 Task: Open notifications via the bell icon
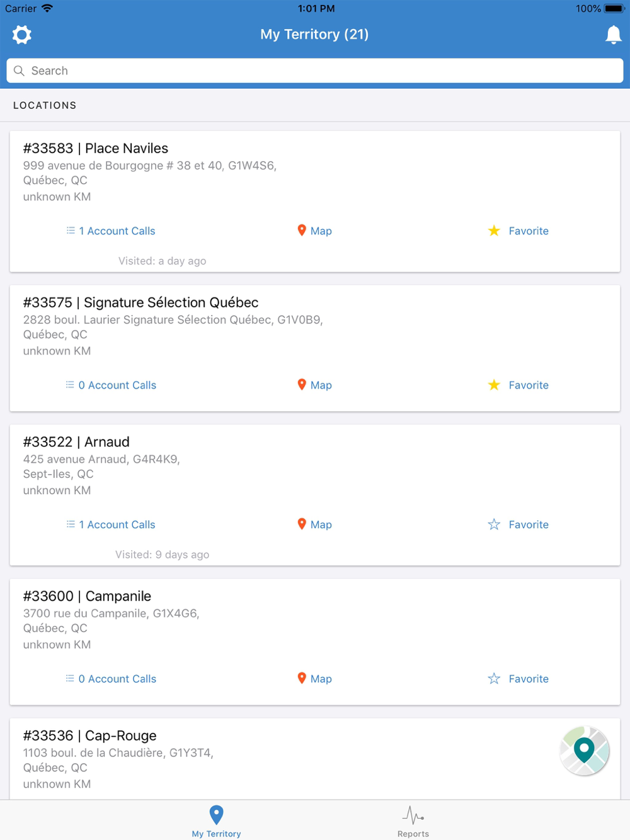(613, 35)
